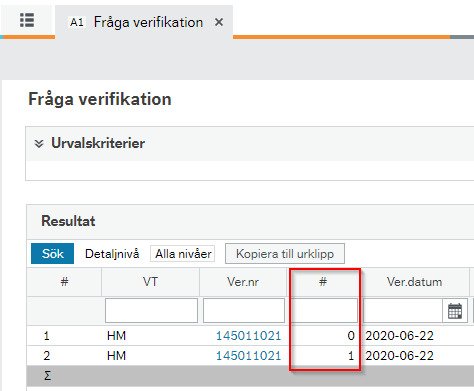Click the 2020-06-22 date in row 1

pyautogui.click(x=399, y=336)
